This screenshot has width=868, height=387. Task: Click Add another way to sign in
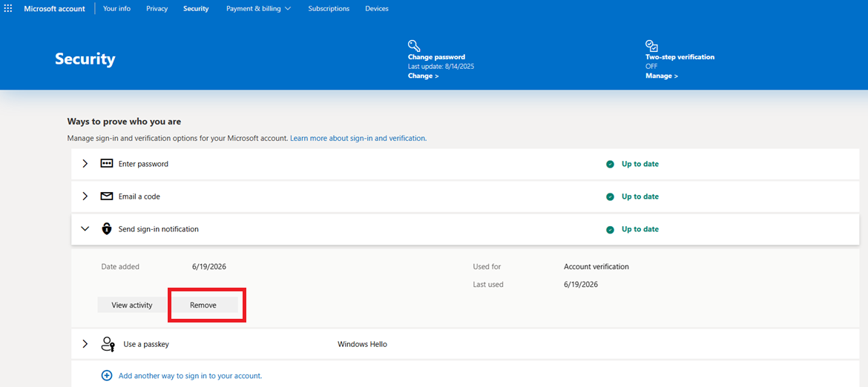pos(190,375)
